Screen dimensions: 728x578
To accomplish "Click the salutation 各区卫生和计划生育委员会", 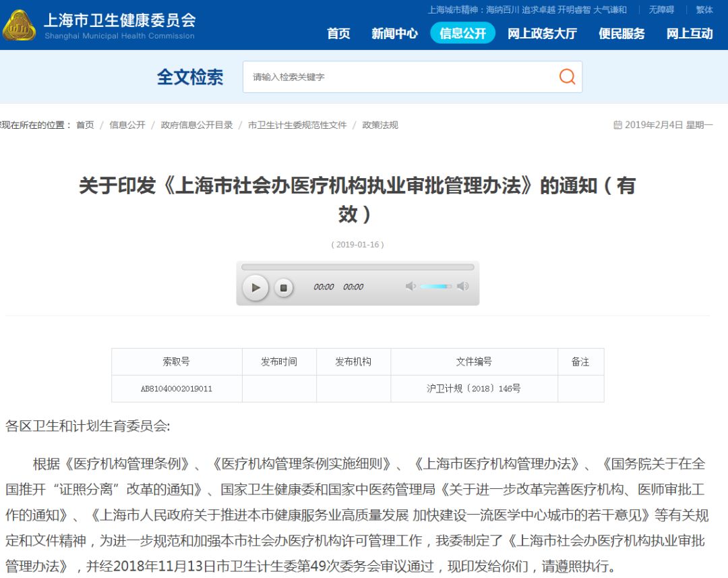I will [88, 426].
